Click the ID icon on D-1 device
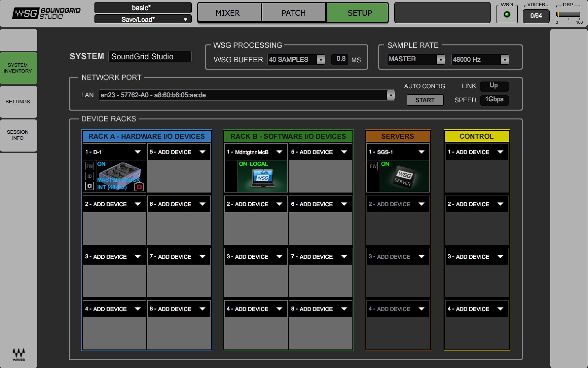 coord(89,176)
